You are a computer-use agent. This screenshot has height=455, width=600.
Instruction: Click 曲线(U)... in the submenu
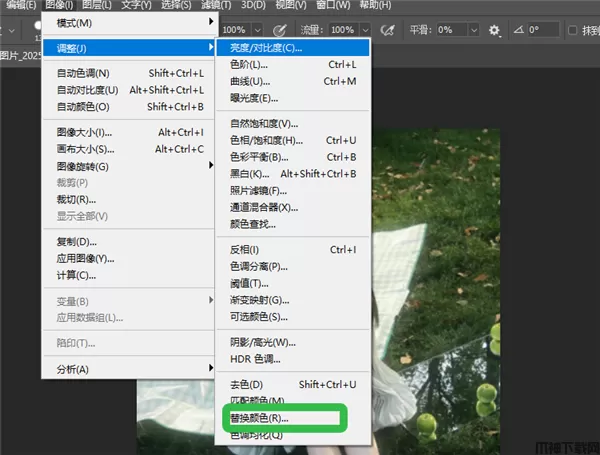250,81
